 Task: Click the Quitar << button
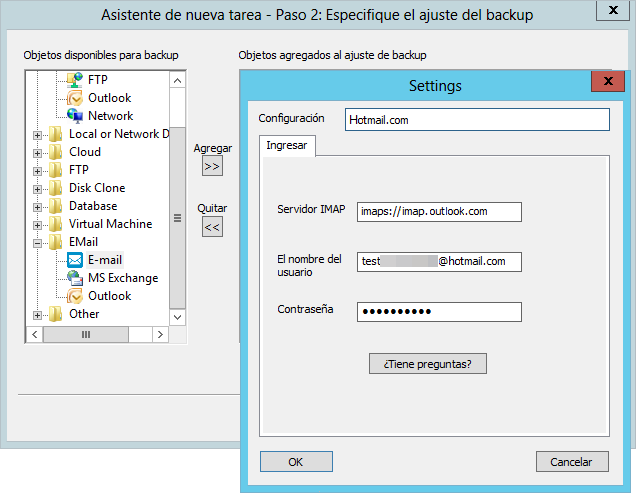[212, 227]
